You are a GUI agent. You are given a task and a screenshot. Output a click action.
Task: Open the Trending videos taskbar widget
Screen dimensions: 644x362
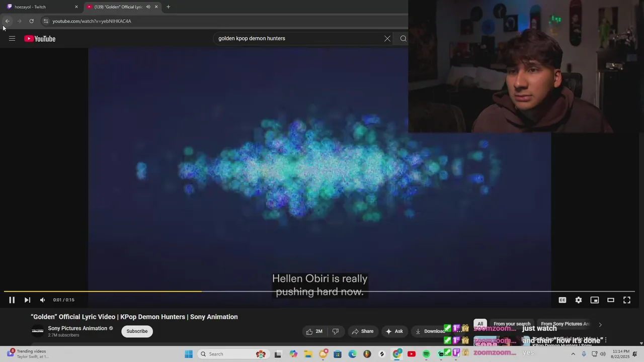(28, 354)
